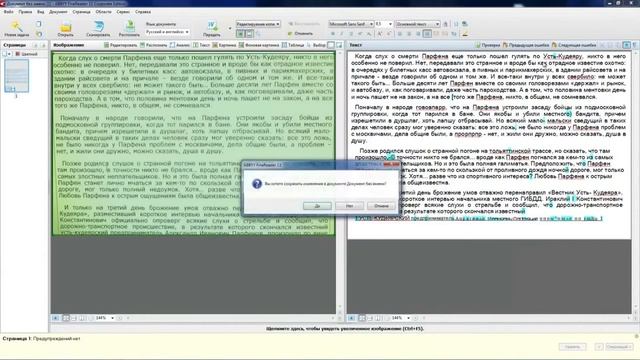Click the bar "Щелкните здесь, чтобы увидеть увеличенное изображение"

(x=344, y=328)
